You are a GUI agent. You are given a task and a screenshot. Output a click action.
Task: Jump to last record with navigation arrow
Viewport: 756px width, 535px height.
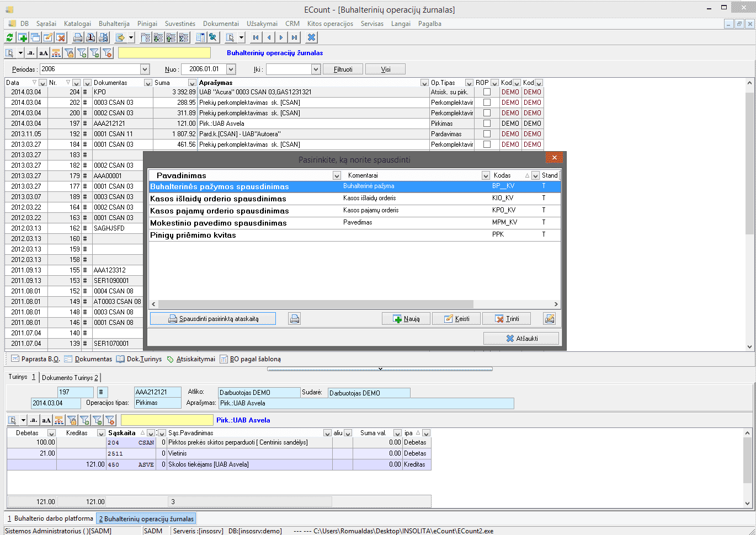coord(295,38)
